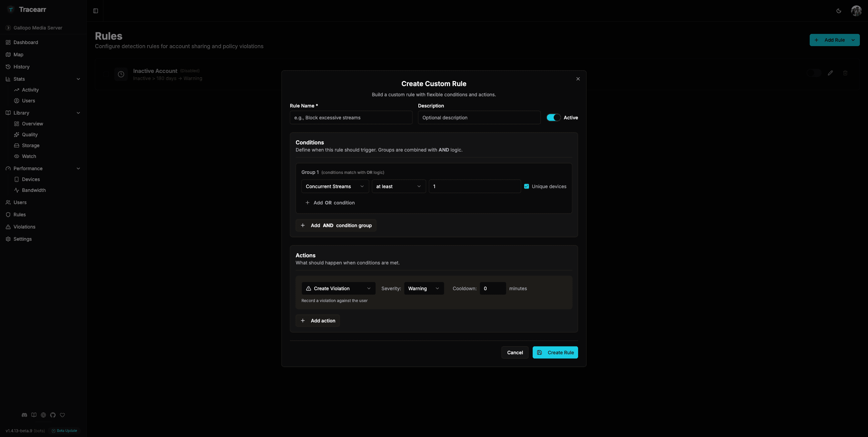Edit the Inactive Account rule with pencil icon
The image size is (868, 437).
(830, 73)
